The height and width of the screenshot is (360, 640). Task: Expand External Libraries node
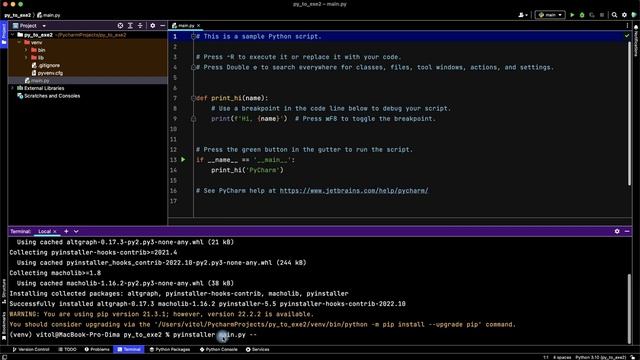click(13, 88)
